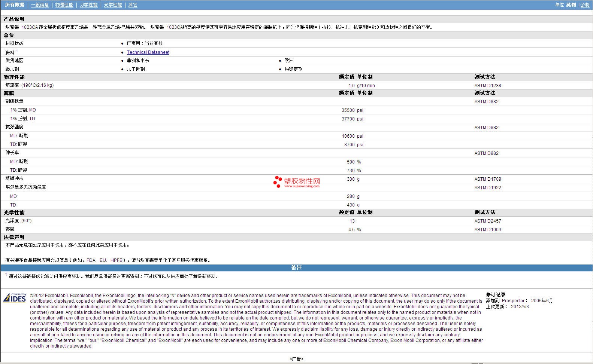Viewport: 593px width, 364px height.
Task: Select the 590 % elongation value
Action: coord(354,162)
